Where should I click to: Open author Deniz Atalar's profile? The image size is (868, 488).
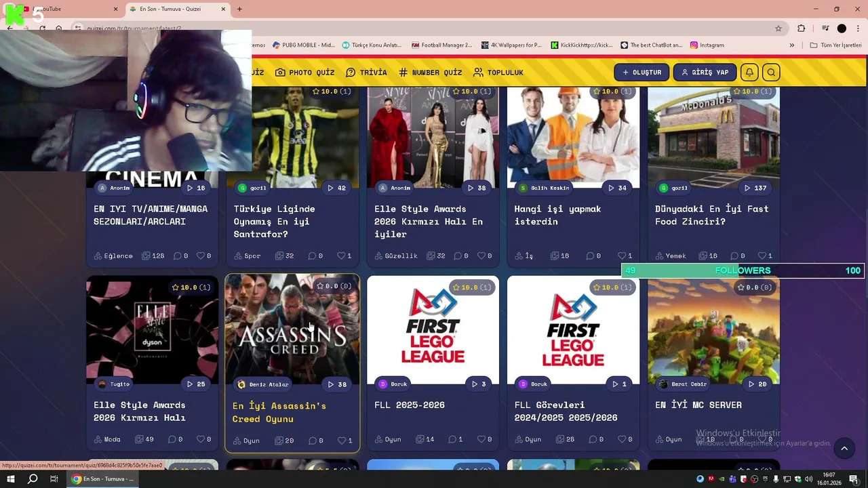(x=262, y=384)
